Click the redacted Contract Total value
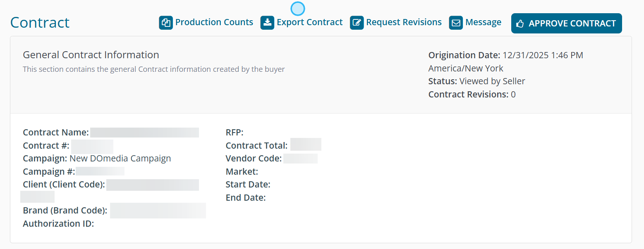 [x=306, y=145]
